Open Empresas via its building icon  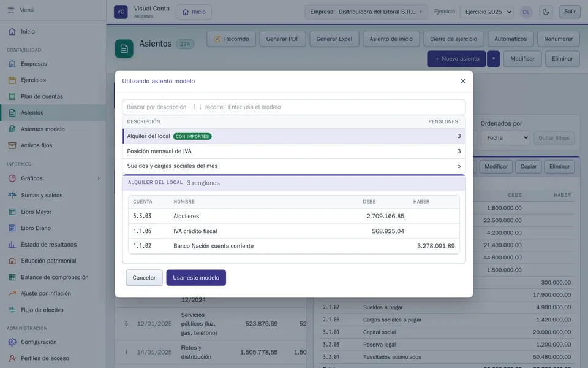tap(12, 64)
